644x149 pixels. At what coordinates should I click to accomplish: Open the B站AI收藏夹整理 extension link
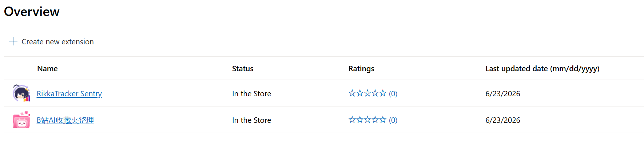65,120
